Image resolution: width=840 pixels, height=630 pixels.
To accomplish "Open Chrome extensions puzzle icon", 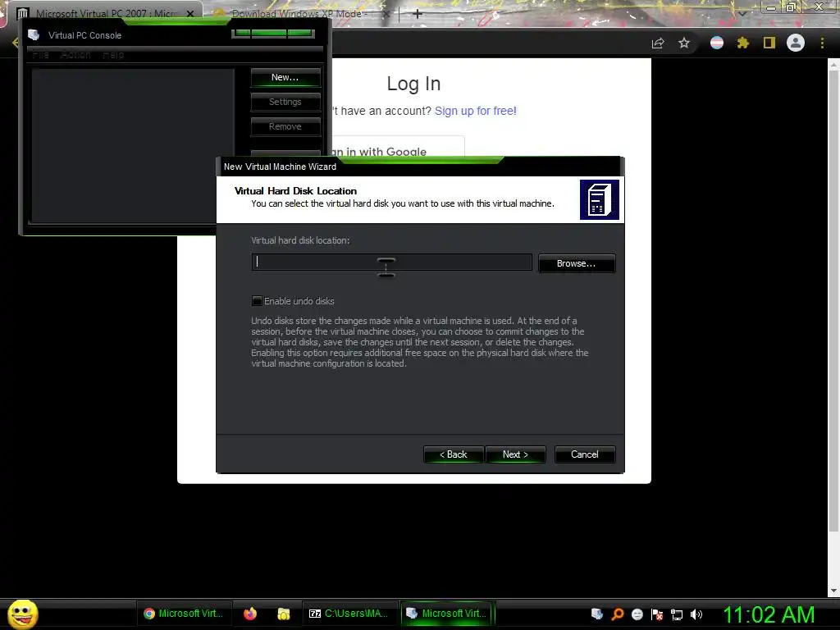I will point(742,43).
